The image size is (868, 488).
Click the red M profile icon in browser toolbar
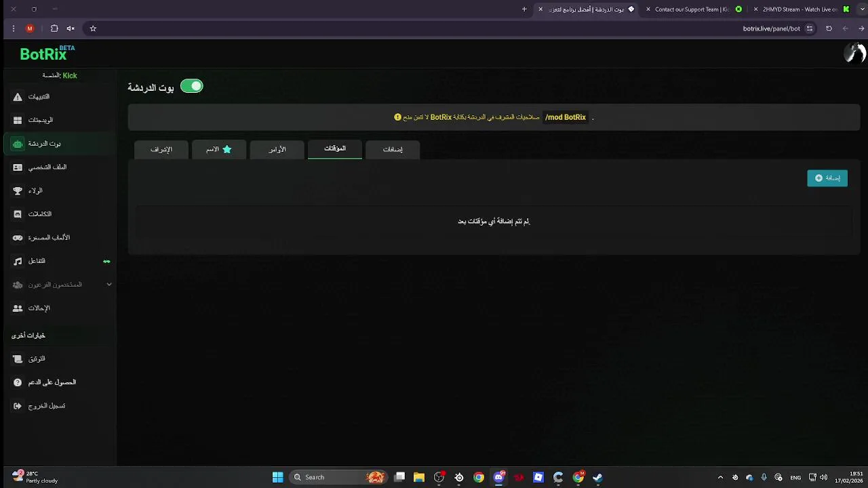[30, 28]
